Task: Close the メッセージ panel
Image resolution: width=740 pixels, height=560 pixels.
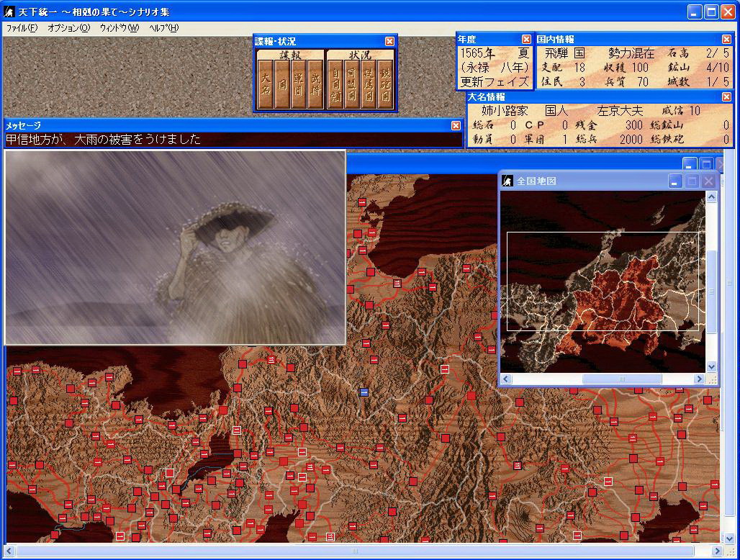Action: (456, 125)
